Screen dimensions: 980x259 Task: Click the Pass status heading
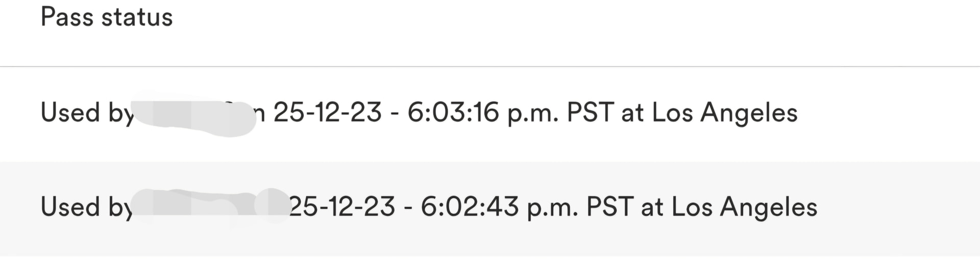point(107,17)
